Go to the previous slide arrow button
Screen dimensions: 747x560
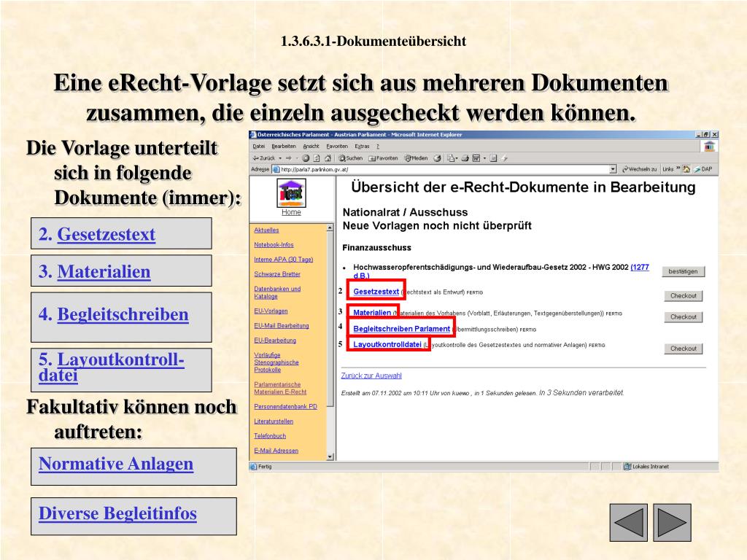(628, 522)
